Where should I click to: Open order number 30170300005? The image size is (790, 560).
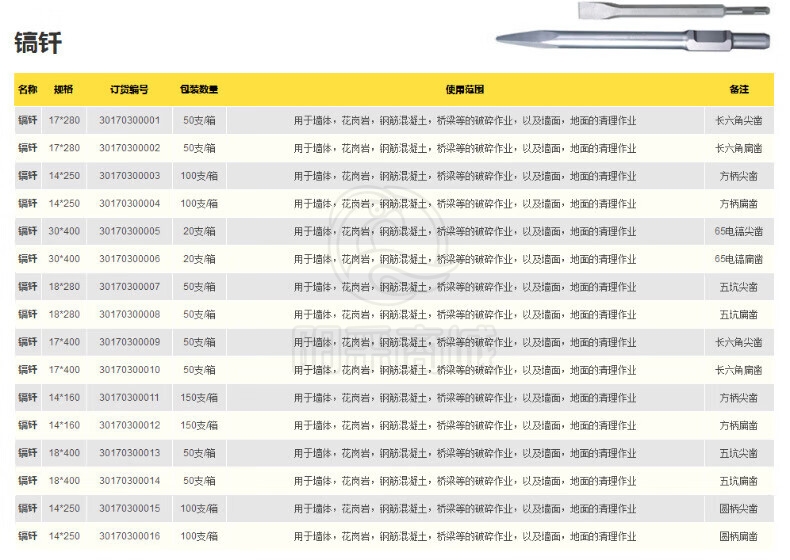(129, 232)
